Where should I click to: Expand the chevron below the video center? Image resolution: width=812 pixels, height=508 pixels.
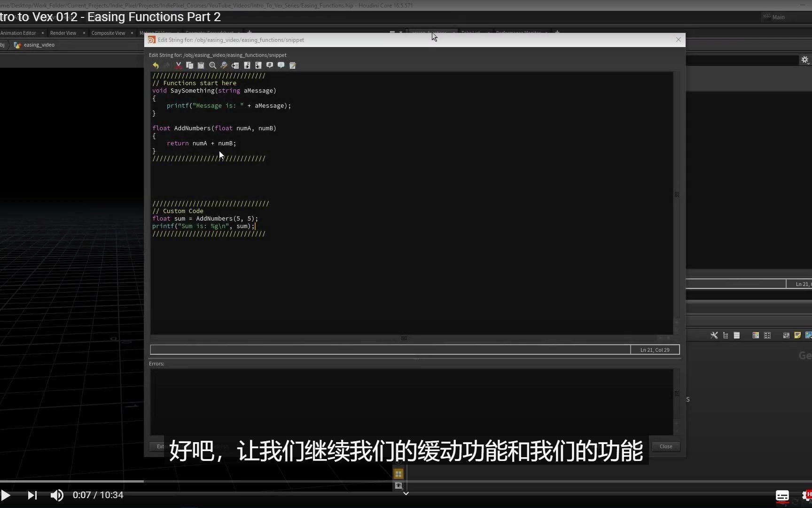tap(406, 493)
